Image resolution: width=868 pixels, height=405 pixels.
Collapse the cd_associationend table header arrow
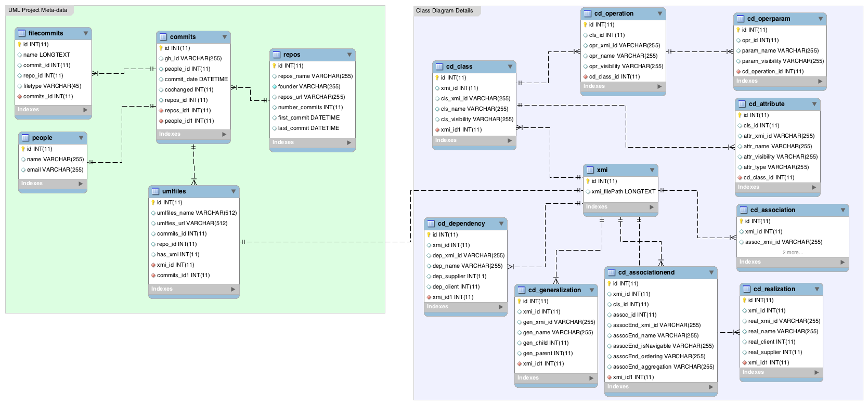tap(711, 272)
